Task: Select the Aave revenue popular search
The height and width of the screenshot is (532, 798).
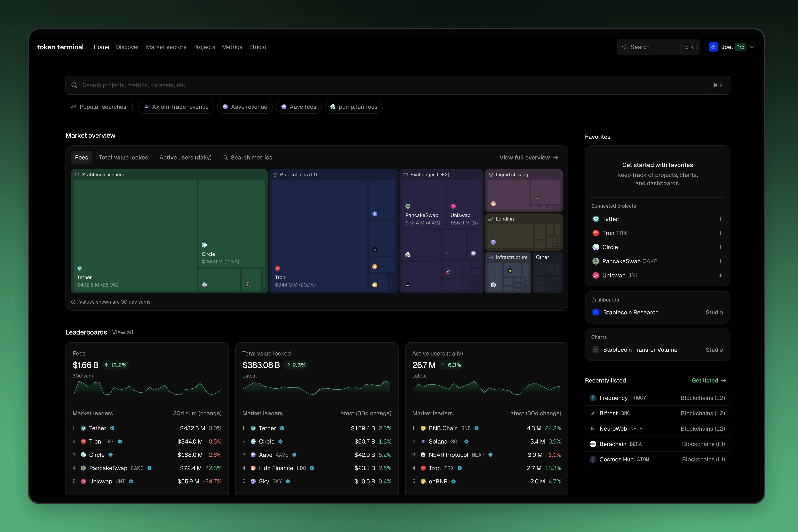Action: [x=245, y=107]
